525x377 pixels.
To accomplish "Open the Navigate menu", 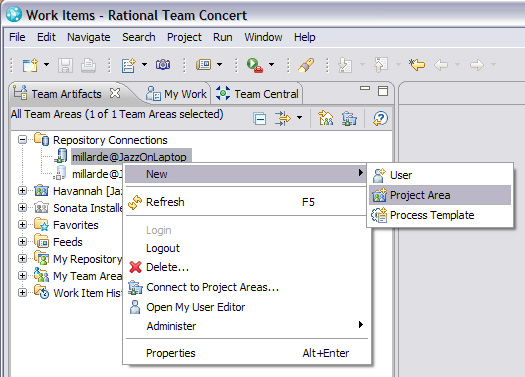I will click(x=89, y=37).
